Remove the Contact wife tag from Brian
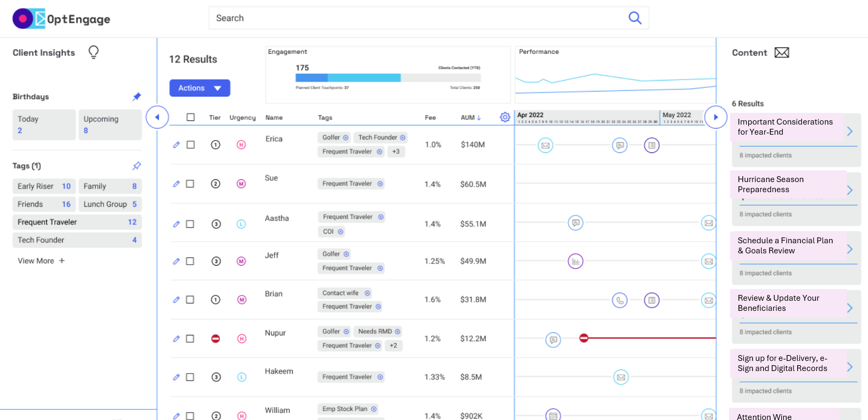Screen dimensions: 868x420 (x=367, y=293)
